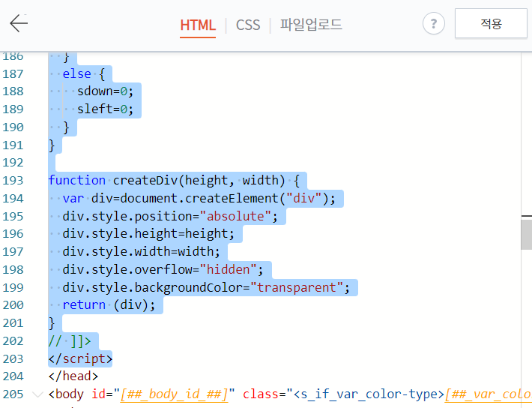Screen dimensions: 532x408
Task: Click the 'div.style.width=width;' line
Action: 141,252
